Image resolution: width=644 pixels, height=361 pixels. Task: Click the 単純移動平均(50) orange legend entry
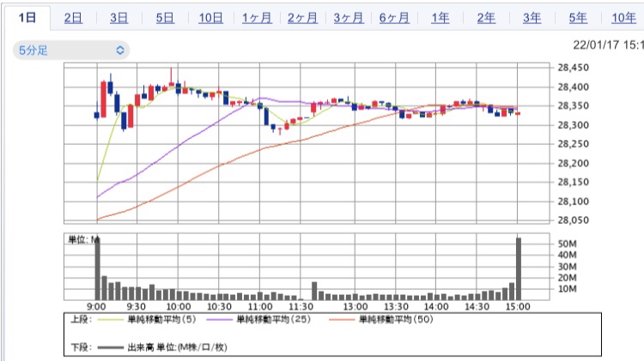click(x=342, y=321)
